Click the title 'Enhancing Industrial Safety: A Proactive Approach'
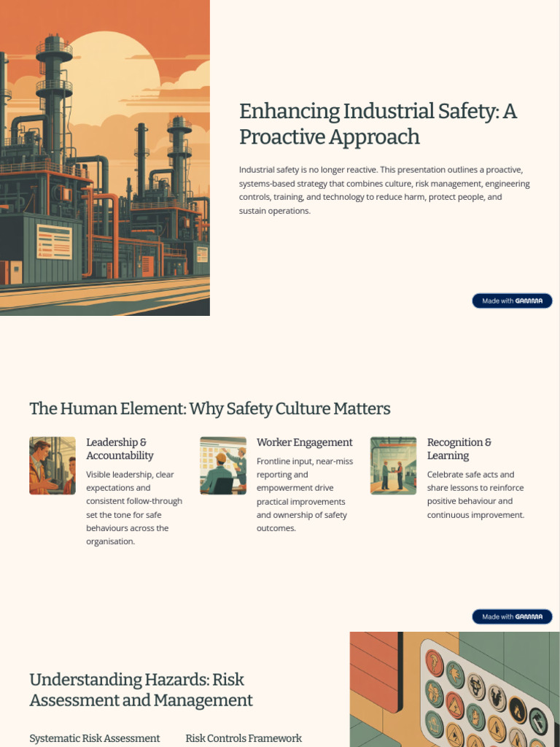 tap(378, 124)
